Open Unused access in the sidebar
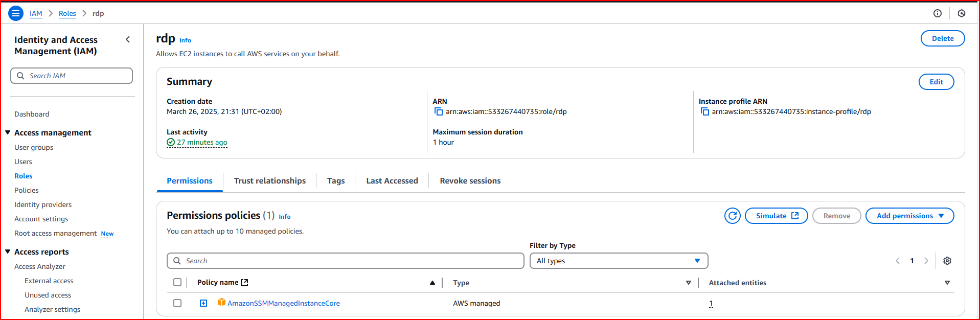Viewport: 980px width, 320px height. coord(48,295)
